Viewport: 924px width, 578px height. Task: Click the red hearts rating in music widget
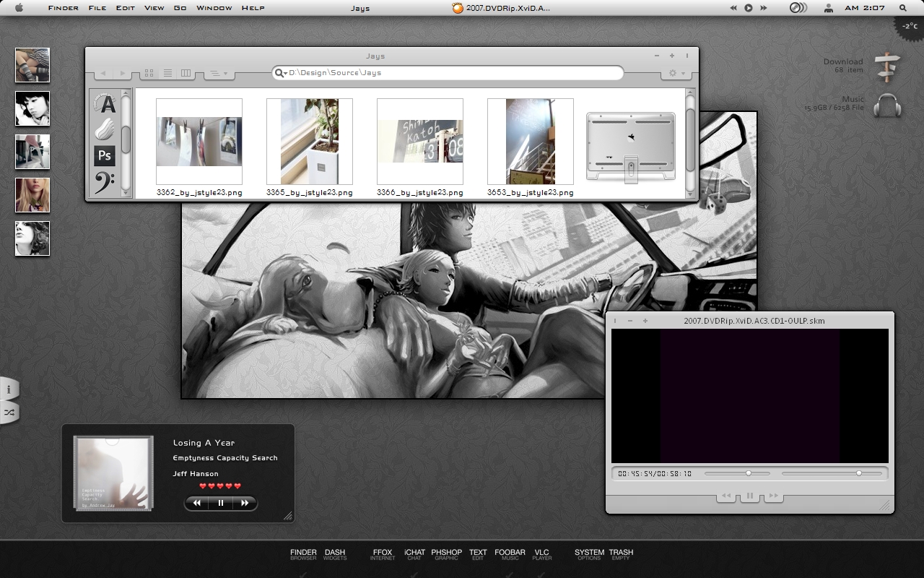[220, 486]
